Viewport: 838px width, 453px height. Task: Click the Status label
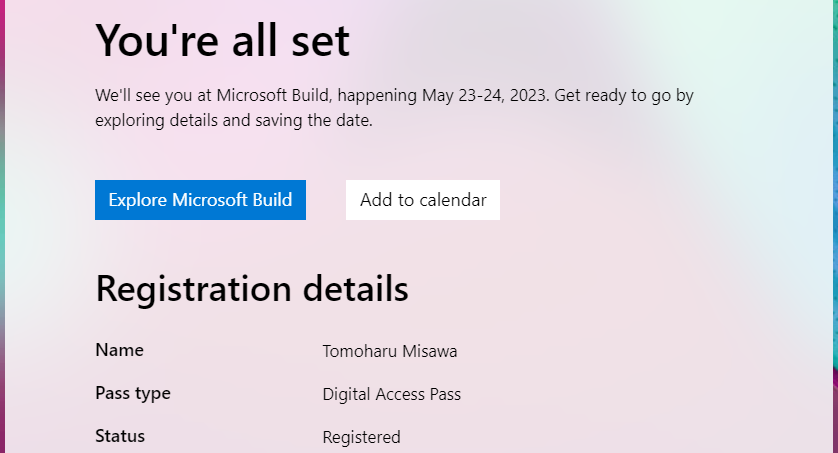(120, 436)
